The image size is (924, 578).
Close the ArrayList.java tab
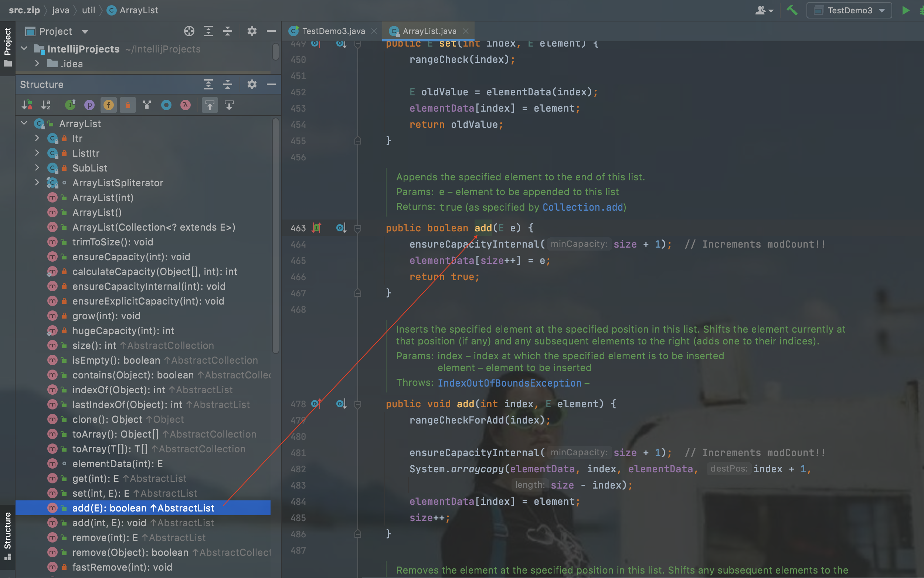[466, 31]
